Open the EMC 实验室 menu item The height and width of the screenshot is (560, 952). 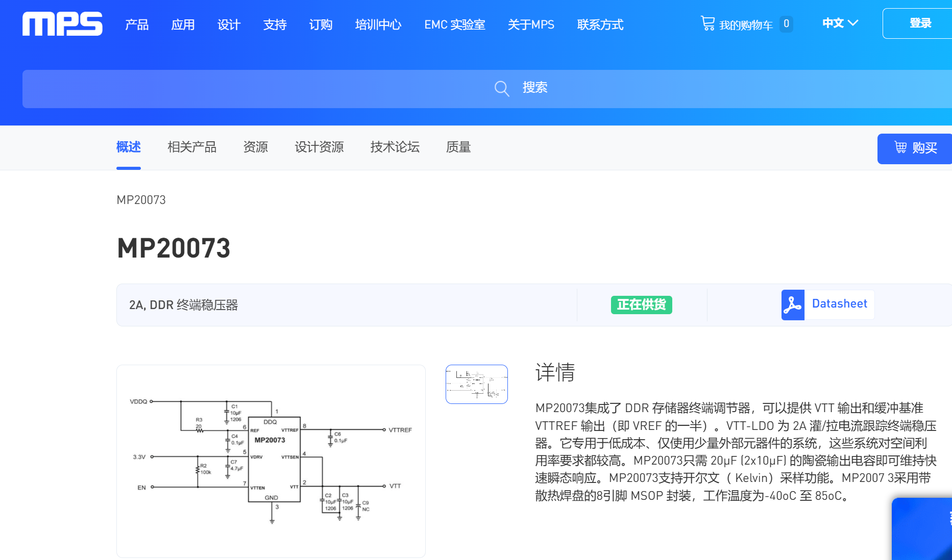[x=454, y=24]
